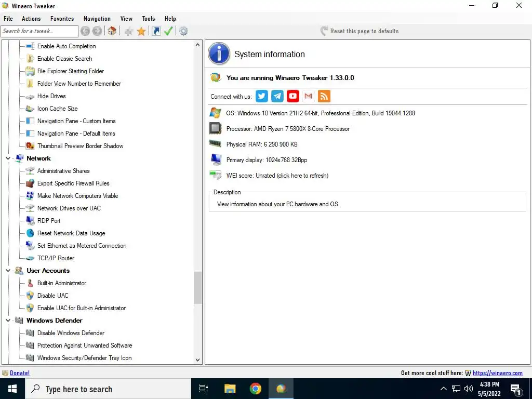Click Reset this page to defaults
Image resolution: width=532 pixels, height=399 pixels.
point(360,31)
